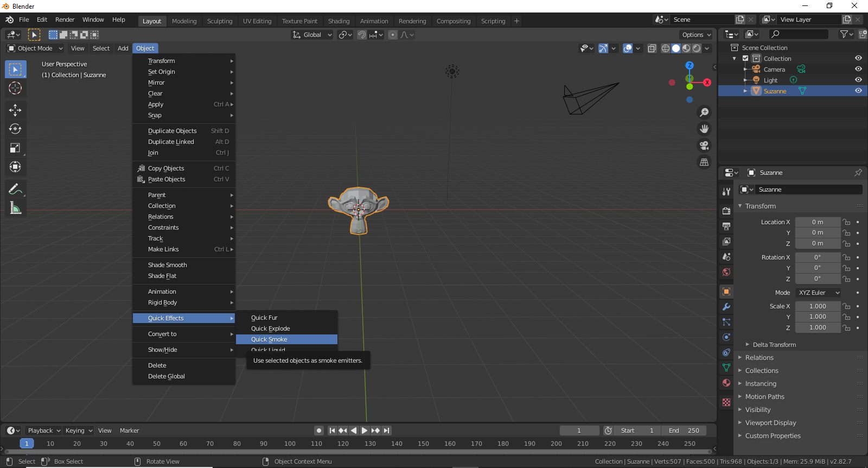The image size is (868, 468).
Task: Select the Transform tool
Action: (15, 167)
